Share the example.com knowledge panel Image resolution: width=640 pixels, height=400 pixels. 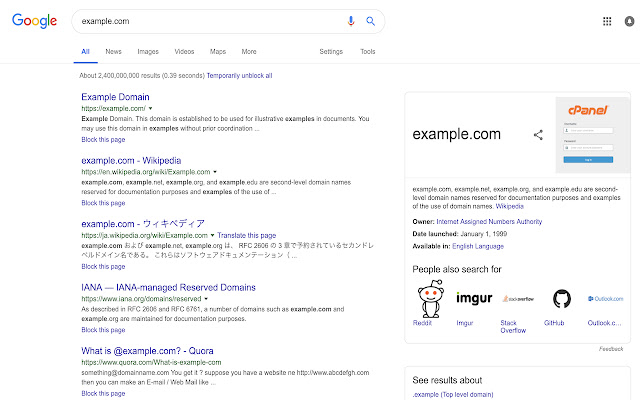538,135
